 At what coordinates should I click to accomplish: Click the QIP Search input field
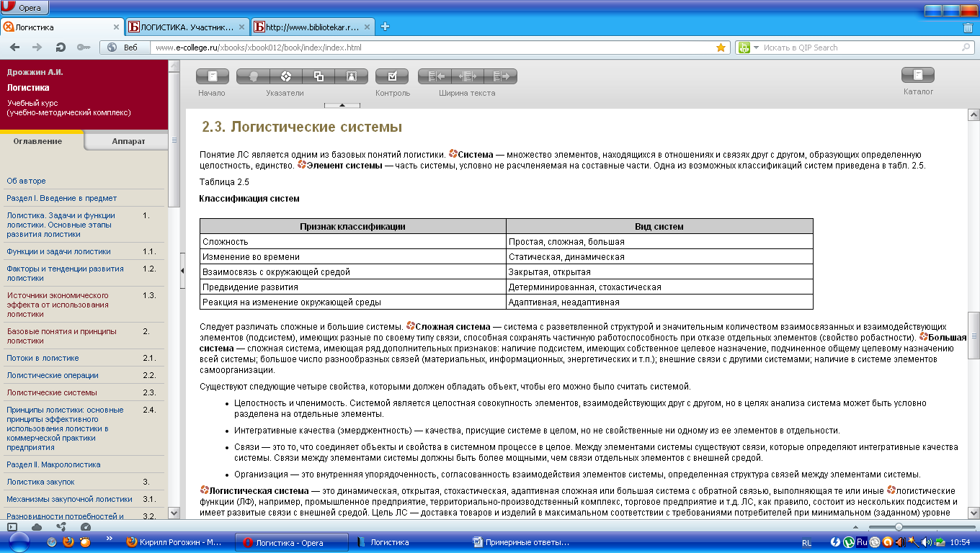click(861, 48)
